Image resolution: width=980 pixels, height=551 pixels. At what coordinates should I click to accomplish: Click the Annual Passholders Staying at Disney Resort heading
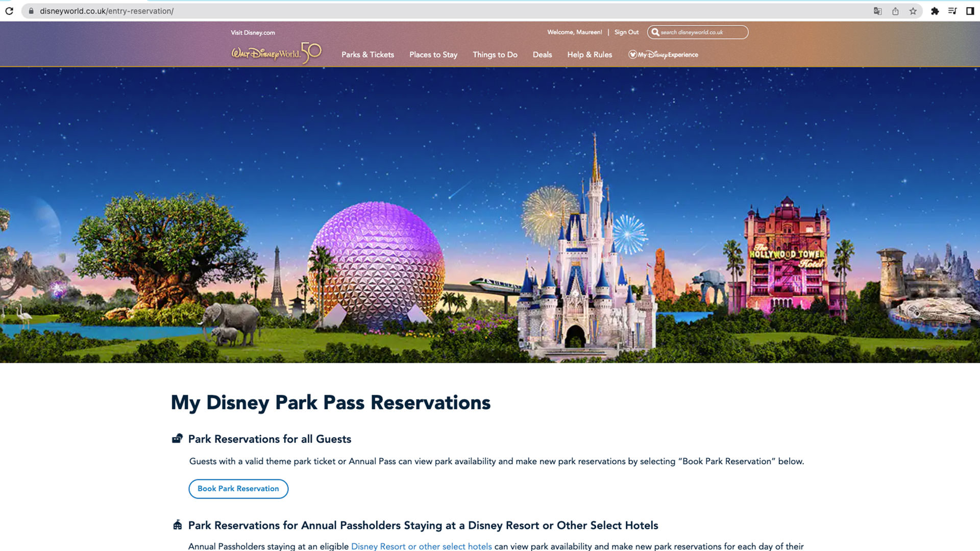(x=423, y=525)
